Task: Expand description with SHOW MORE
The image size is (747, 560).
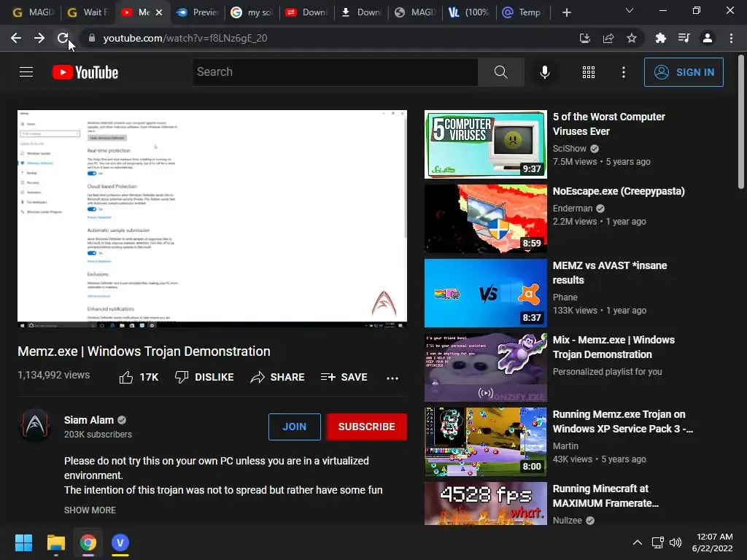Action: pyautogui.click(x=90, y=510)
